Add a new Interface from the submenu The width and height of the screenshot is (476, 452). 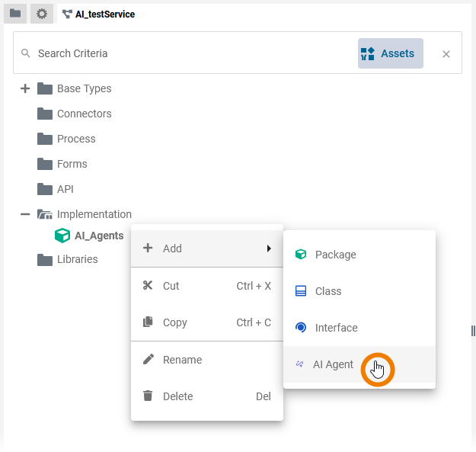coord(336,328)
